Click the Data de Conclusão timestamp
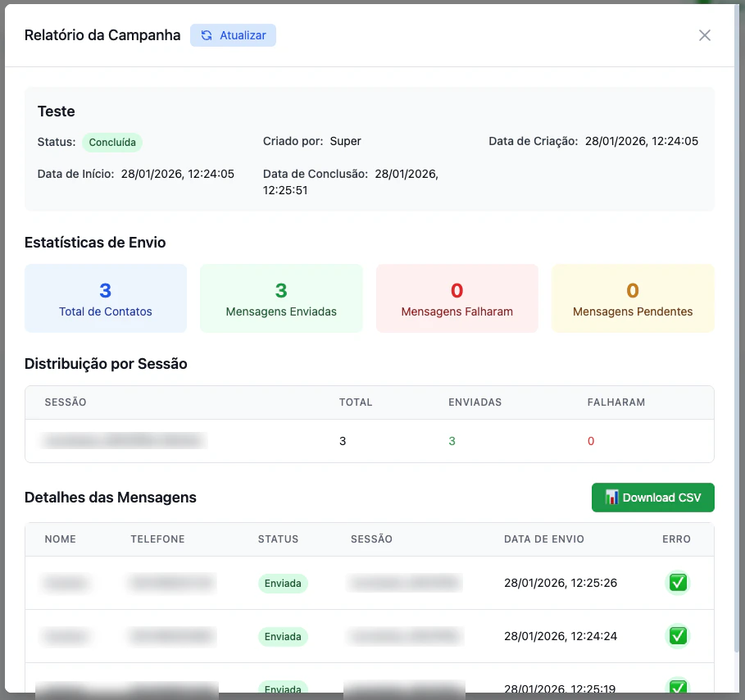Screen dimensions: 745x700 (x=351, y=182)
